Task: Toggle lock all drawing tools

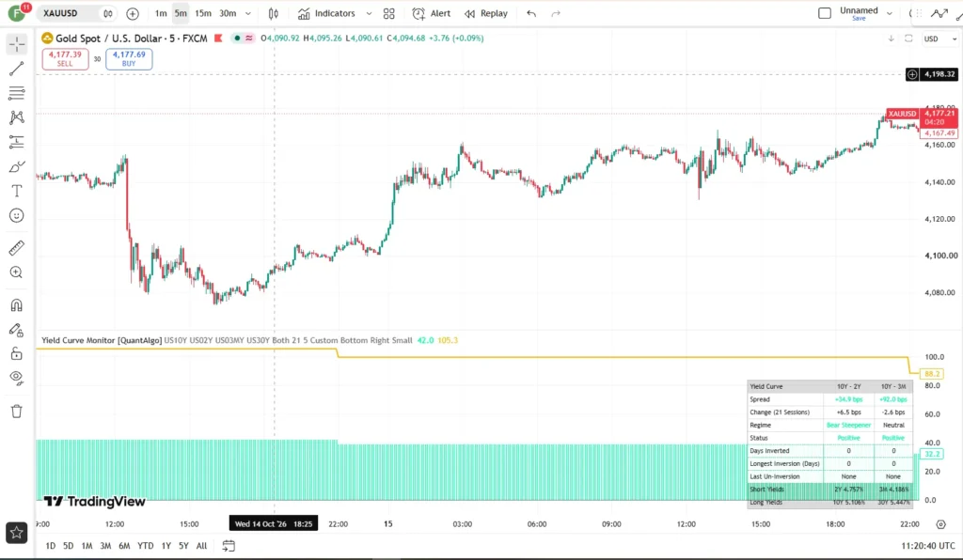Action: (17, 354)
